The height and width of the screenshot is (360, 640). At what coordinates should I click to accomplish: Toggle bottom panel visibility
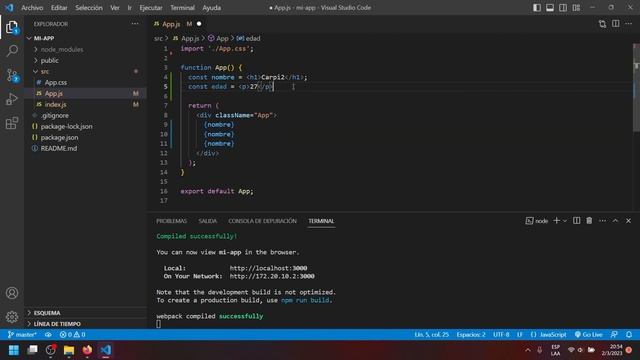550,7
